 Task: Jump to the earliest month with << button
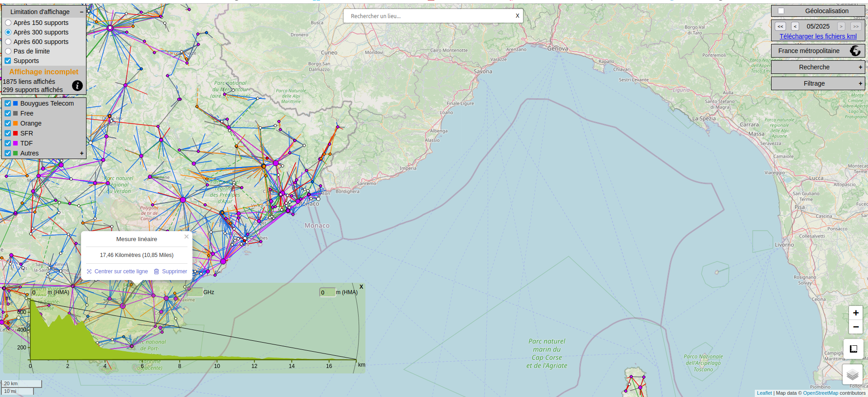781,26
